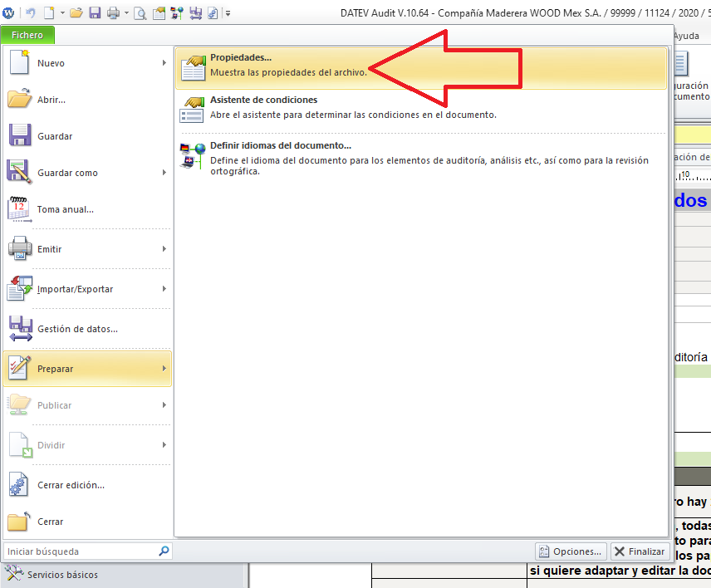This screenshot has width=711, height=588.
Task: Expand the Importar/Exportar submenu arrow
Action: point(164,289)
